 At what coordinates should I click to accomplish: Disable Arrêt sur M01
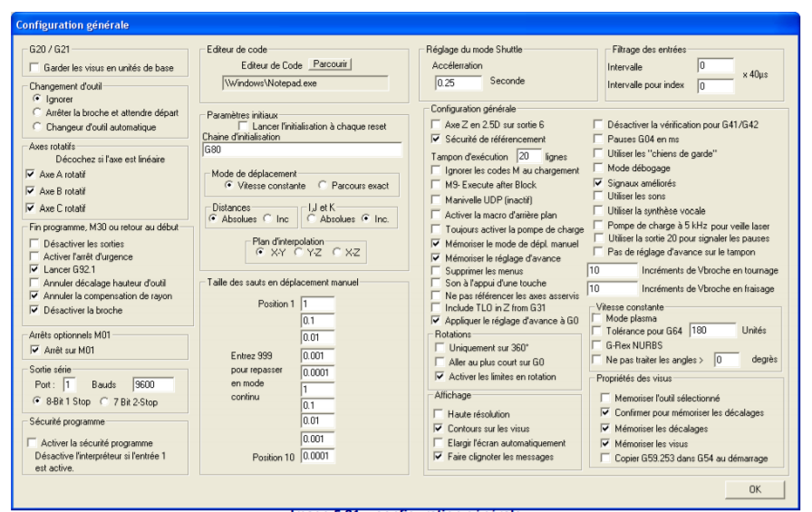click(x=33, y=348)
